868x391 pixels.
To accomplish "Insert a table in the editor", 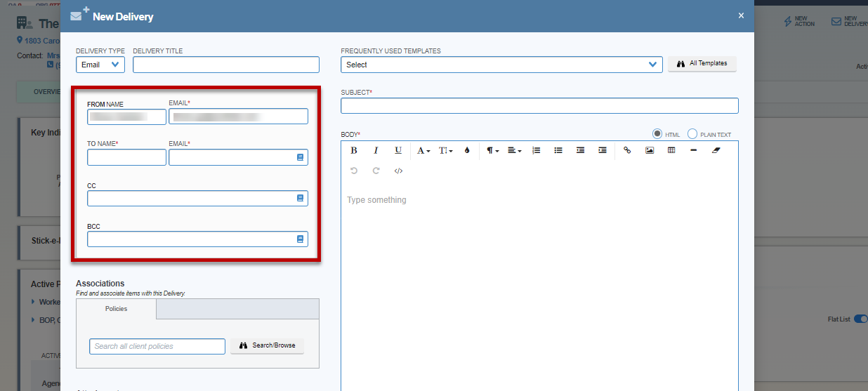I will point(671,150).
